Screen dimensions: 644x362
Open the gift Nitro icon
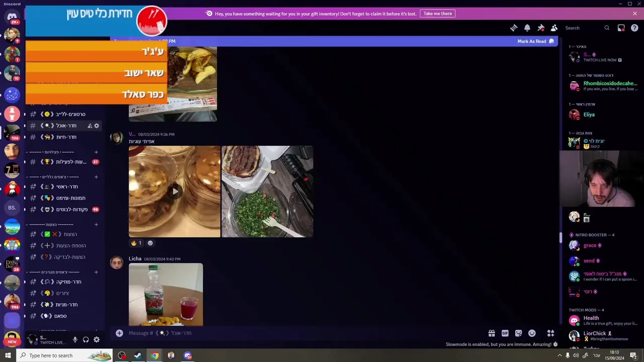point(492,333)
